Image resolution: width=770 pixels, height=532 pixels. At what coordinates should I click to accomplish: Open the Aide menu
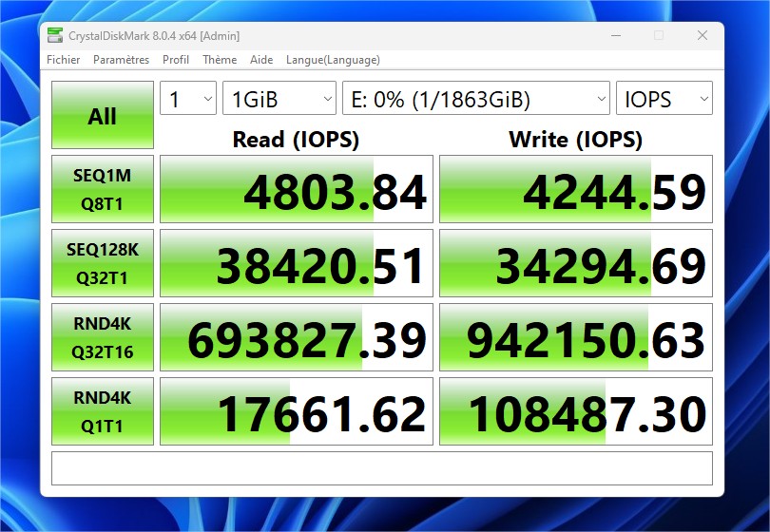pyautogui.click(x=261, y=60)
